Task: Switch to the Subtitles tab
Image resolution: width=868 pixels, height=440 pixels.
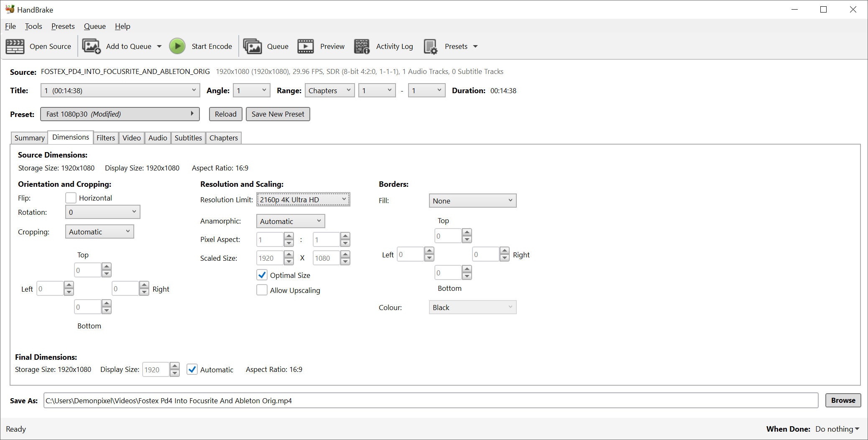Action: (x=188, y=138)
